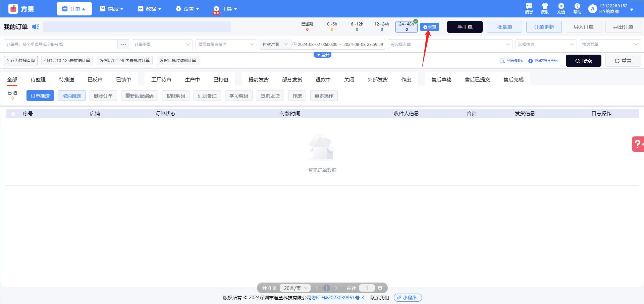Open the 设置 top menu
Screen dimensions: 644x304
click(187, 9)
